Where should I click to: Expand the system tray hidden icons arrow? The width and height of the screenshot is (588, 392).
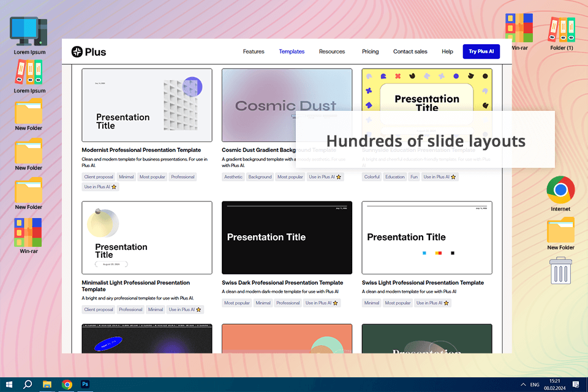click(x=522, y=385)
